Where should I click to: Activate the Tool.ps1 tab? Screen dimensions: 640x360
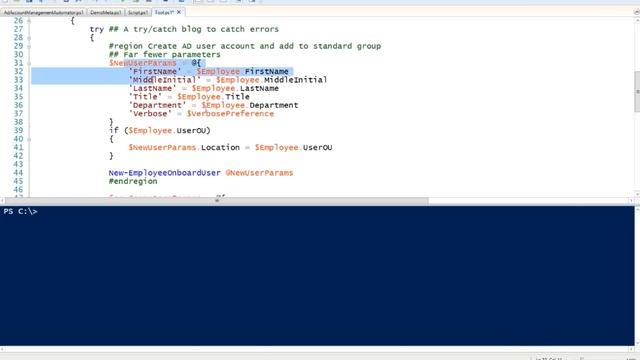(164, 13)
